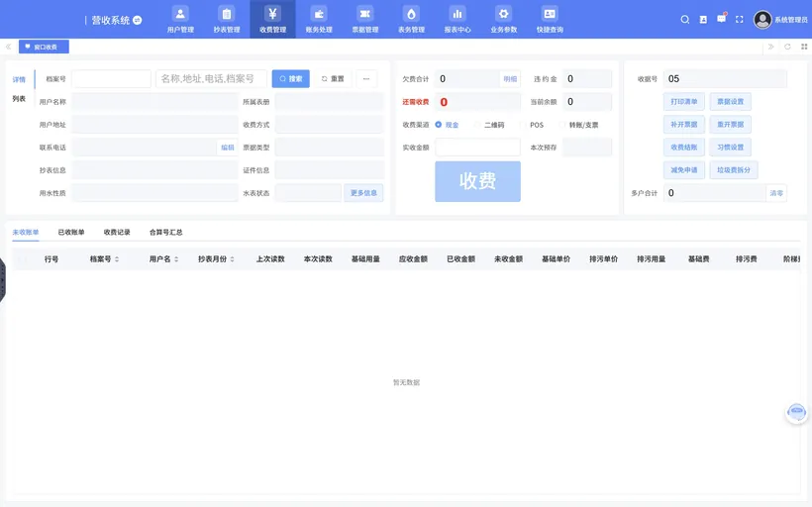The image size is (812, 507).
Task: Open tab options grid icon
Action: tap(804, 47)
